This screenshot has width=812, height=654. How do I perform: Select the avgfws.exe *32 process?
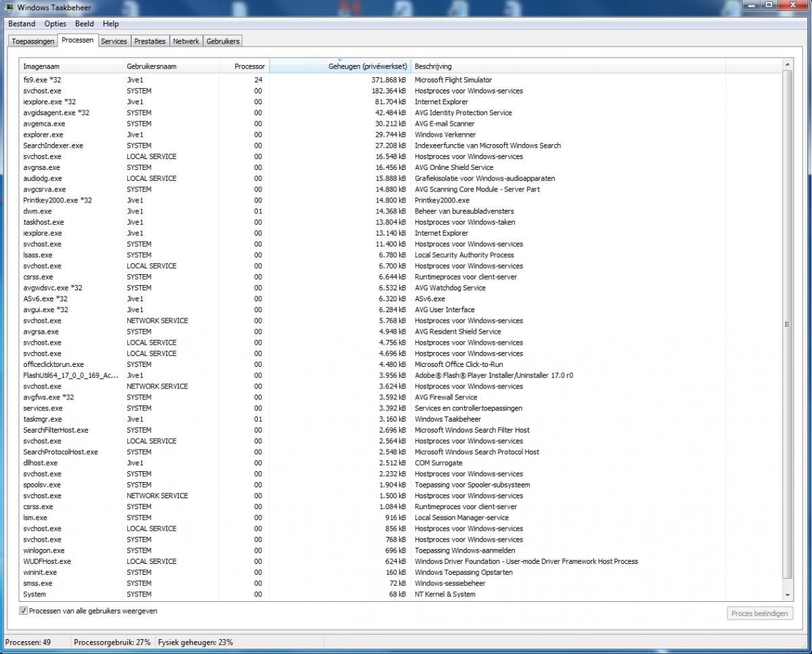(x=401, y=397)
